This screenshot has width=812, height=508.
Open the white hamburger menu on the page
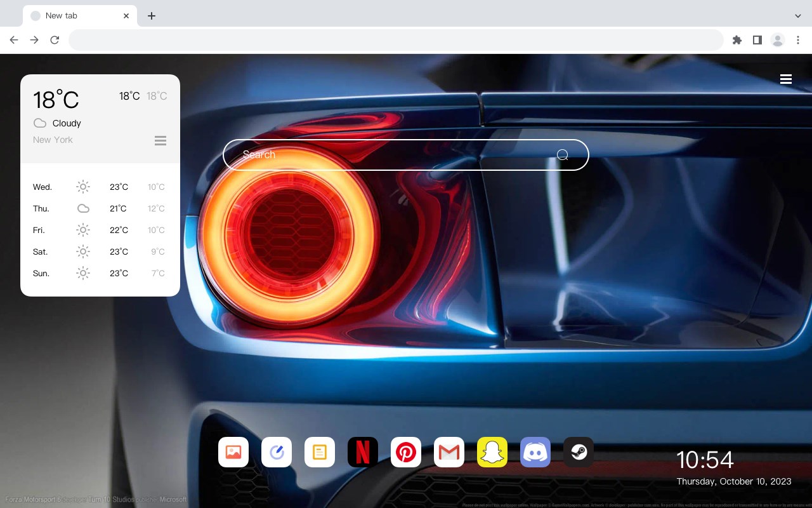(786, 79)
